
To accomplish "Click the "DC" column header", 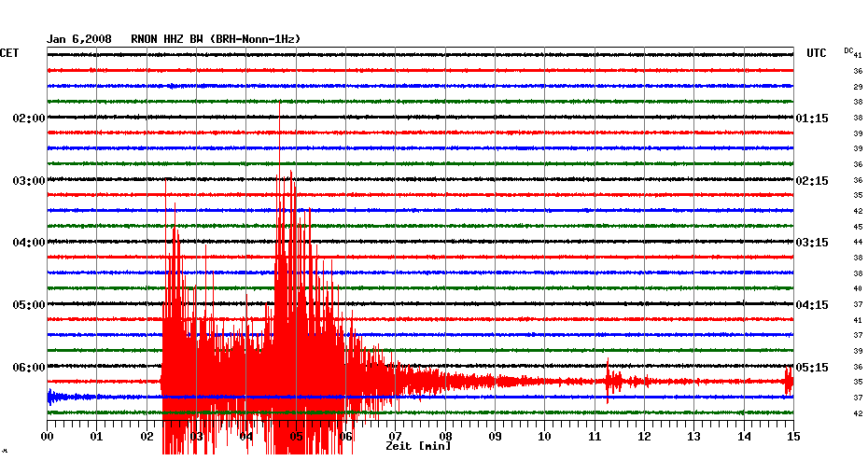I will click(x=848, y=50).
